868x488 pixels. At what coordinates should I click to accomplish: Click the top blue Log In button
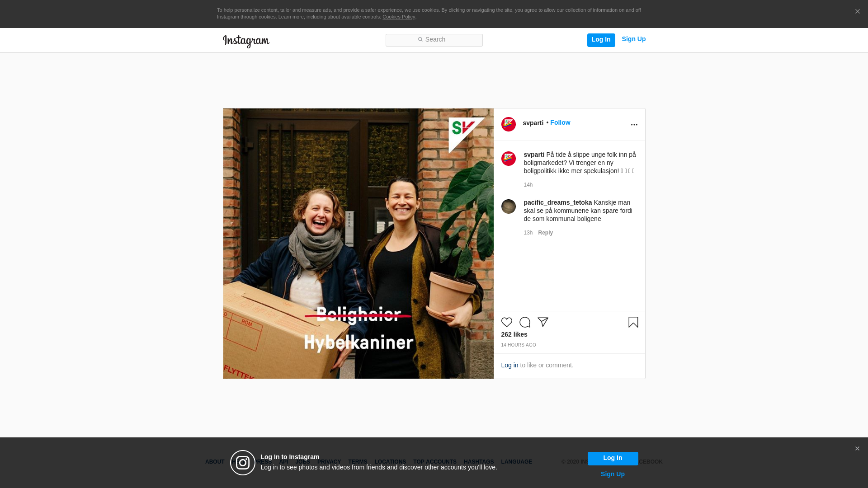[x=601, y=40]
